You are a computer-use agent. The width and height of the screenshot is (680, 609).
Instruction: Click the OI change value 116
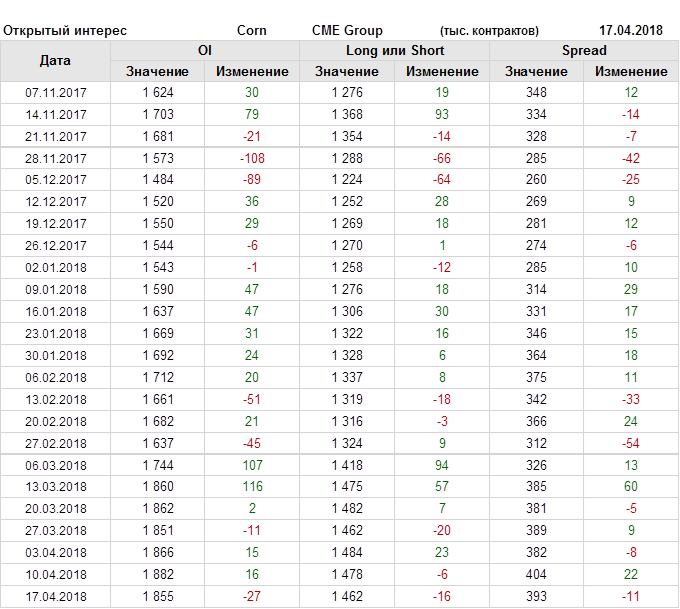point(252,487)
